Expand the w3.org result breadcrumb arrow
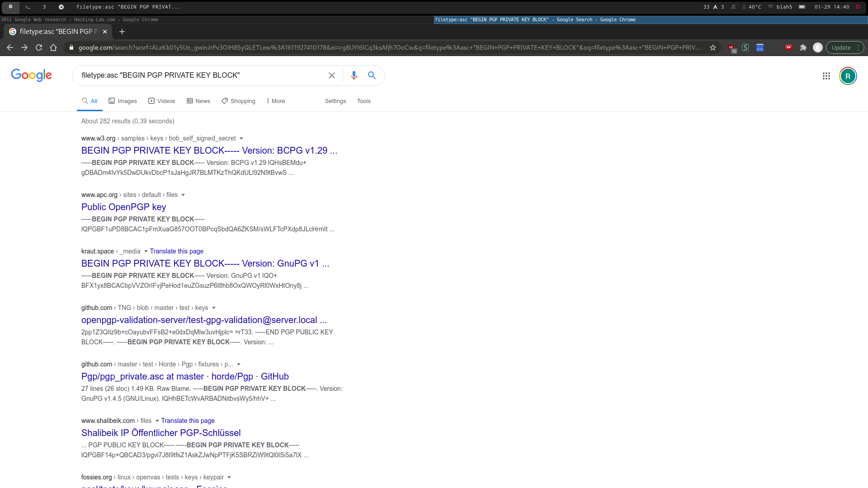868x488 pixels. tap(242, 138)
